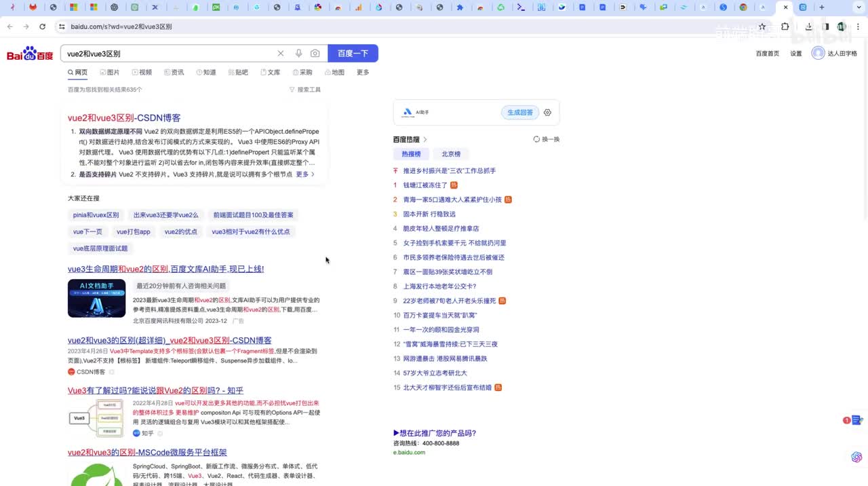Image resolution: width=868 pixels, height=486 pixels.
Task: Reload the page with refresh icon
Action: 42,26
